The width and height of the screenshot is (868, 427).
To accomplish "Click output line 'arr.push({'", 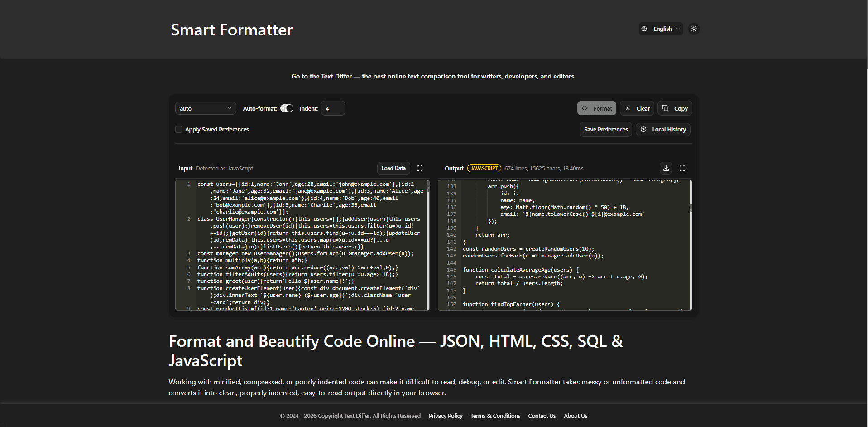I will [x=504, y=186].
